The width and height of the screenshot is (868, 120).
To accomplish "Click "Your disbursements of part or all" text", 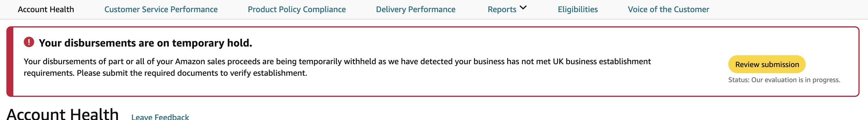I will click(84, 62).
